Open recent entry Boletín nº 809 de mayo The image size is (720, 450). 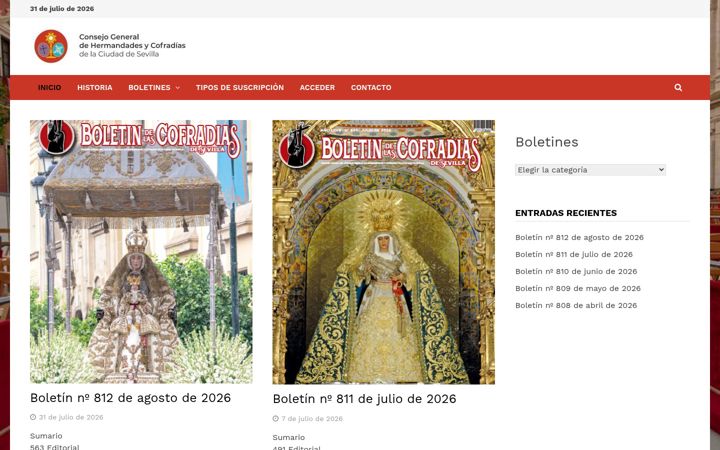pos(578,288)
